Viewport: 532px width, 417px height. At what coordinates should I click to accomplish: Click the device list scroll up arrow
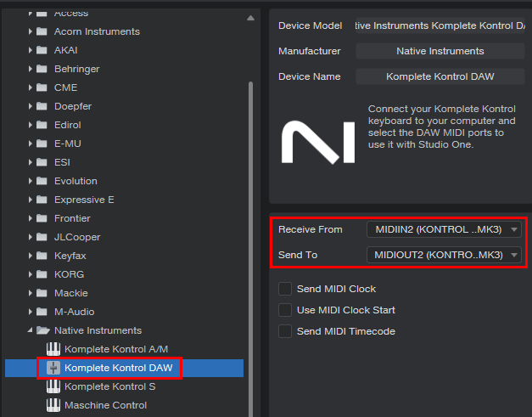[x=251, y=18]
